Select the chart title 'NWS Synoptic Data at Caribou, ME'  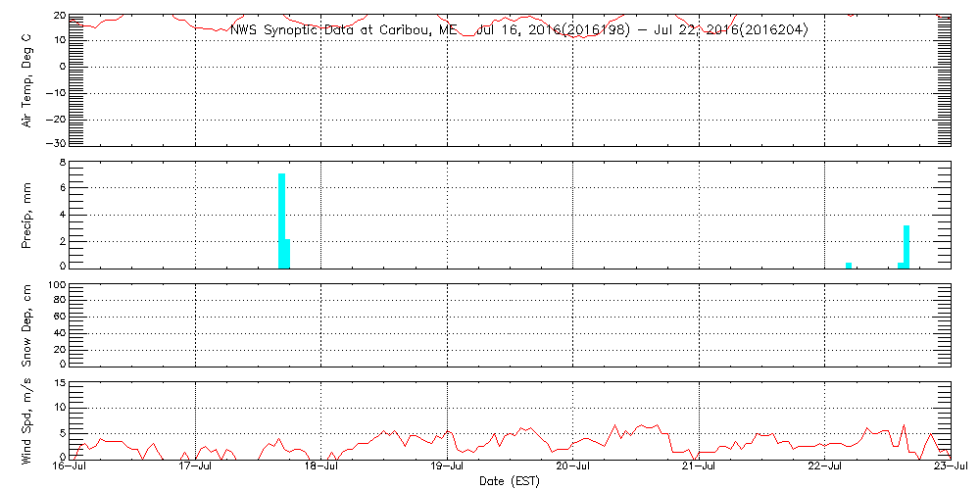(343, 30)
